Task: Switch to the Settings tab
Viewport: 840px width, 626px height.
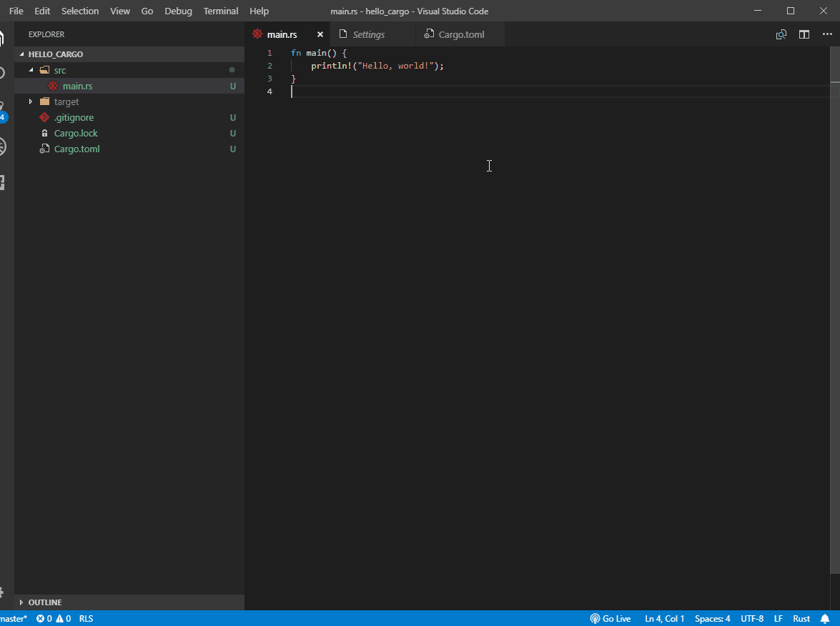Action: [x=369, y=34]
